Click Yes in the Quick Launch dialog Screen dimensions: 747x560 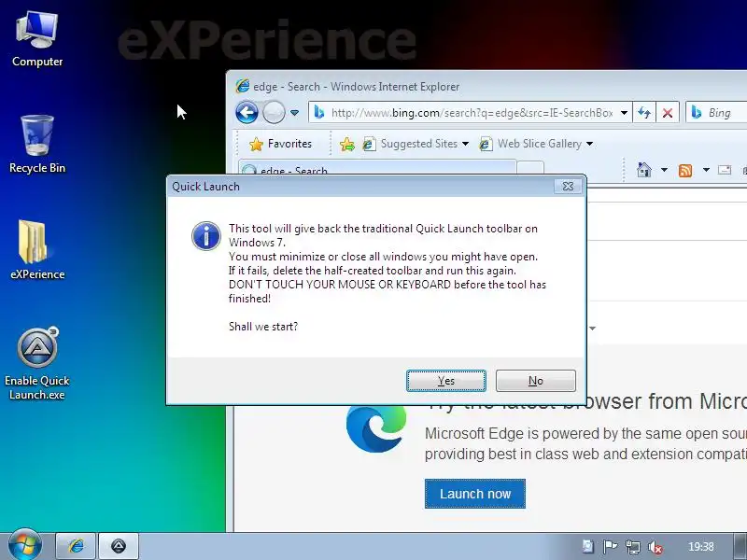pos(446,381)
